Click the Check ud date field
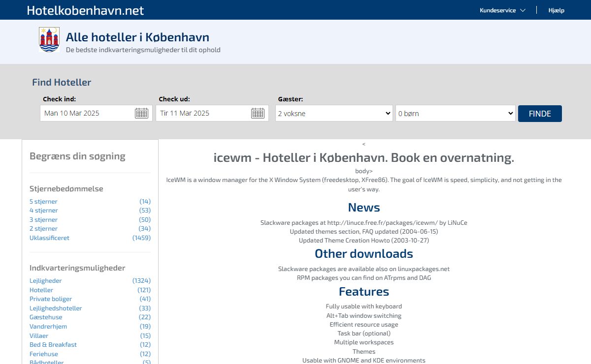 pos(212,113)
